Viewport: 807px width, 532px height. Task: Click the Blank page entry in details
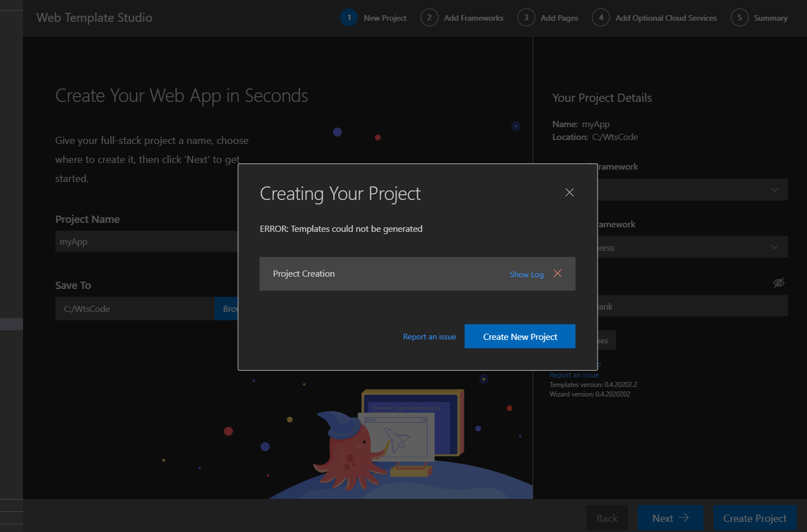692,306
